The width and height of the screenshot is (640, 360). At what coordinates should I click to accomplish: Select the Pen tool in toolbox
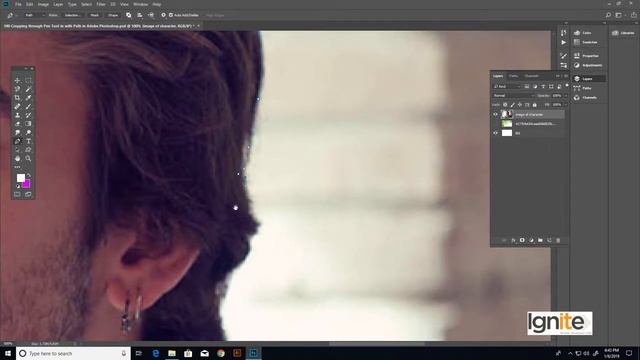(x=17, y=141)
